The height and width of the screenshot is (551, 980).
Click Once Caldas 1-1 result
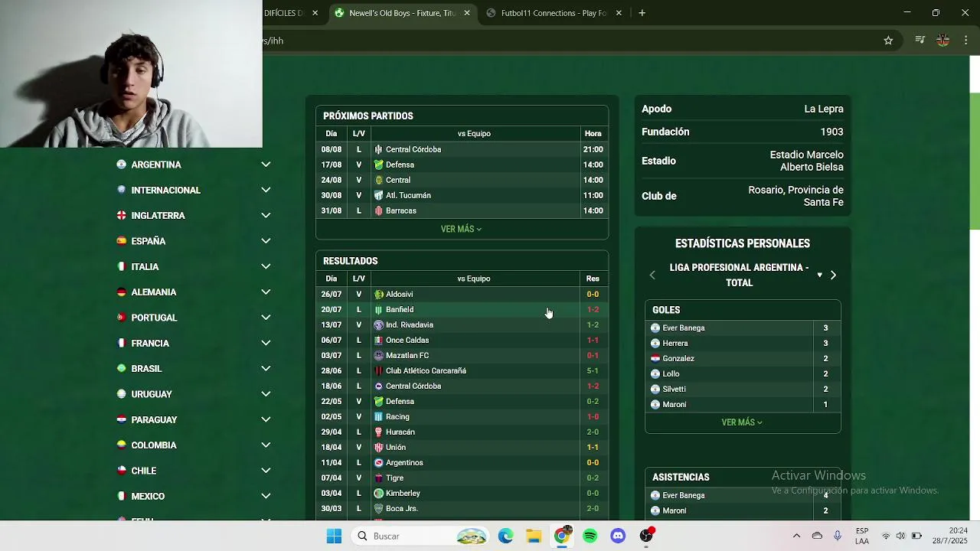coord(462,340)
